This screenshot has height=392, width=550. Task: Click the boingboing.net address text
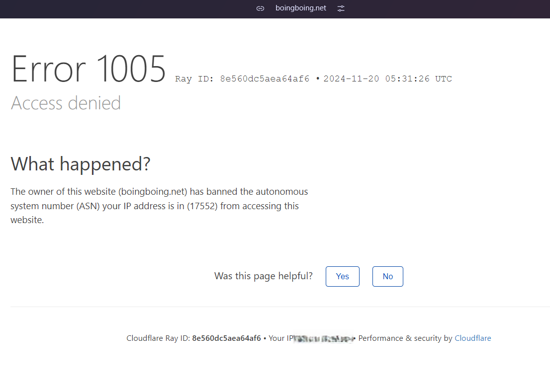pyautogui.click(x=300, y=8)
